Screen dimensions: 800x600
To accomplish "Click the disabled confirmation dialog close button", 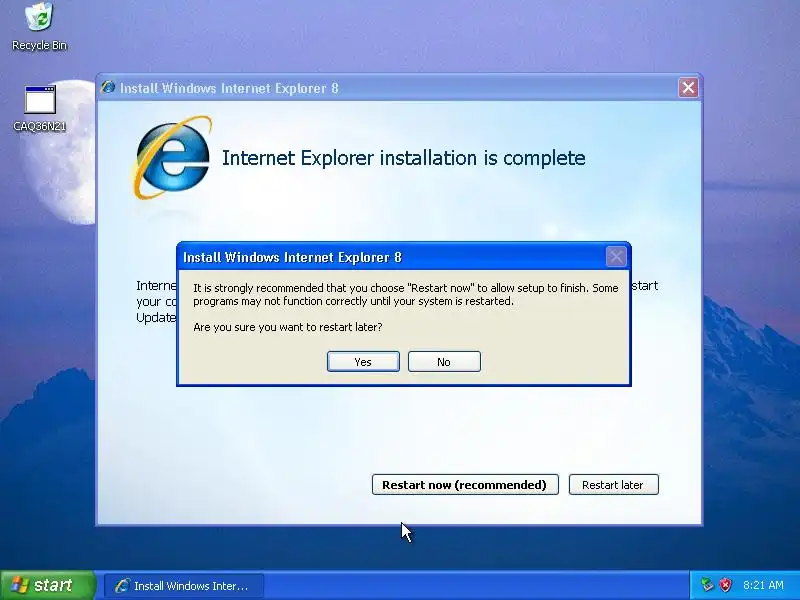I will [616, 257].
